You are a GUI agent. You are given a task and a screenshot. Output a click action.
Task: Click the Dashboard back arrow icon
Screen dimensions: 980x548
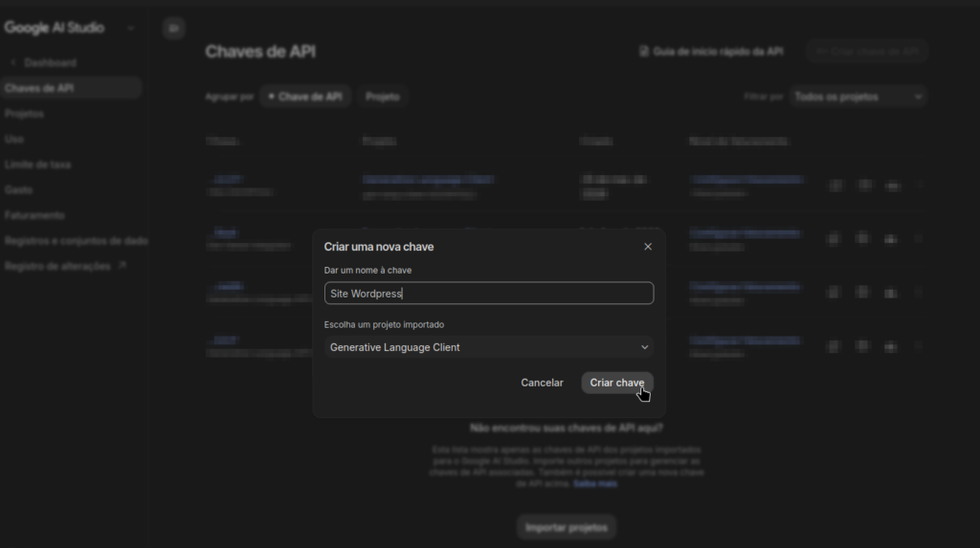pos(13,63)
